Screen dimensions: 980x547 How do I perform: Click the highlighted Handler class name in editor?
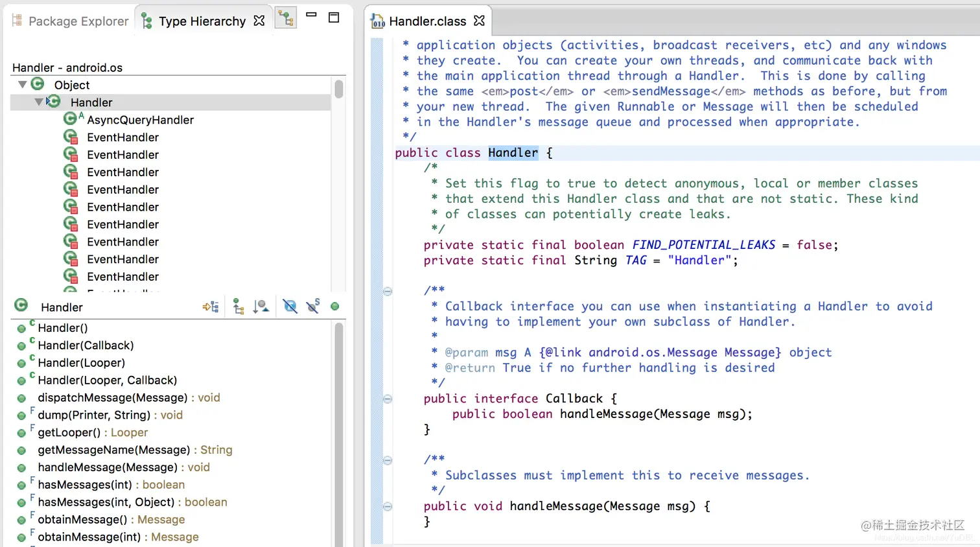coord(513,153)
